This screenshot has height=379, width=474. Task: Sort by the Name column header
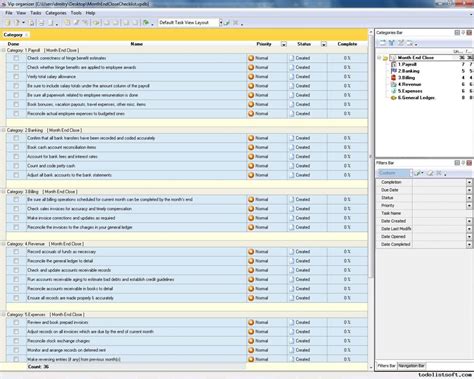136,44
